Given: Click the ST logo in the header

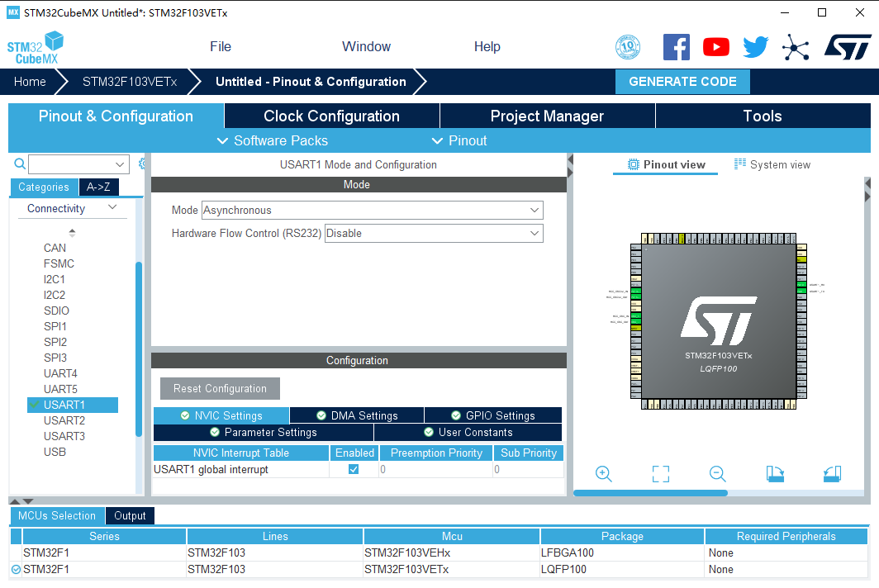Looking at the screenshot, I should pos(848,47).
